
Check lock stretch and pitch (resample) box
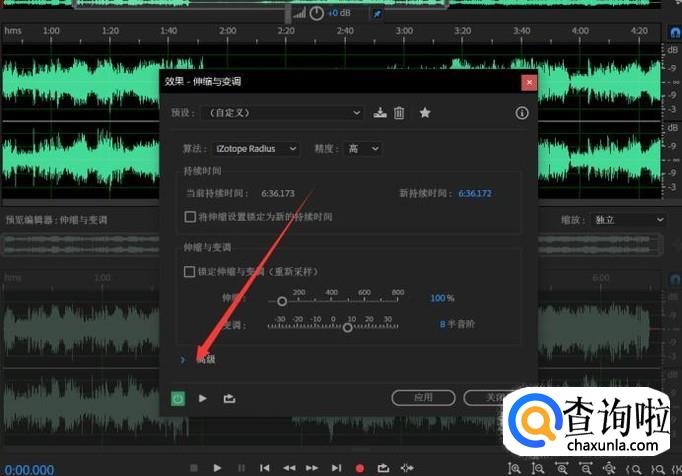(190, 271)
